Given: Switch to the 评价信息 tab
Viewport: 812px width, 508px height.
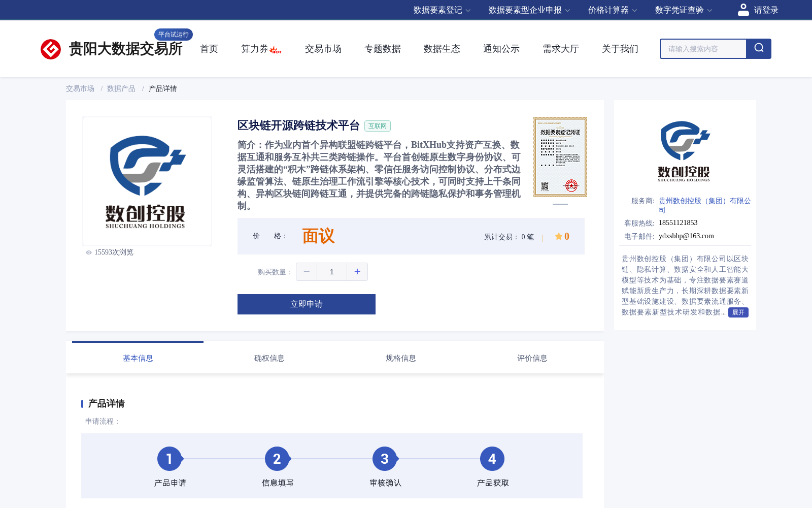Looking at the screenshot, I should point(532,358).
